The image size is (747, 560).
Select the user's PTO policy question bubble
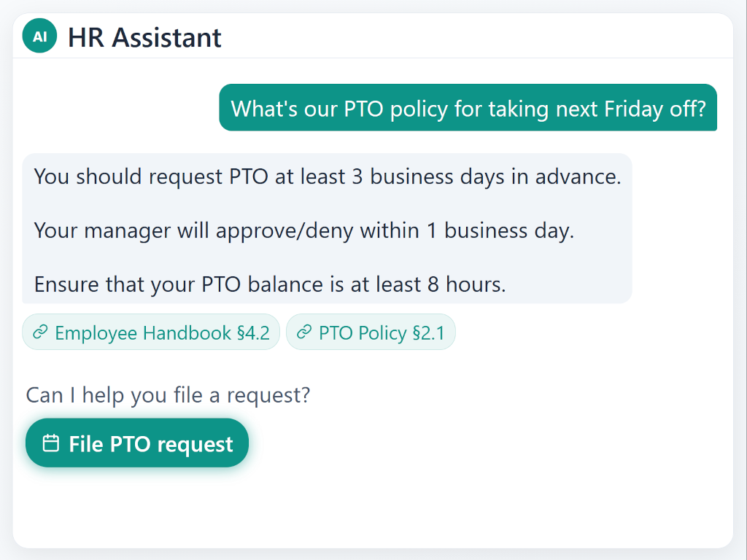pyautogui.click(x=468, y=108)
